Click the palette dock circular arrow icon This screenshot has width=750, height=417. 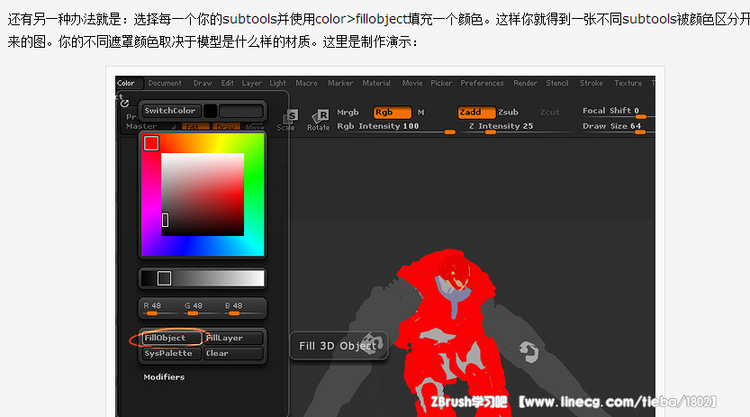125,103
